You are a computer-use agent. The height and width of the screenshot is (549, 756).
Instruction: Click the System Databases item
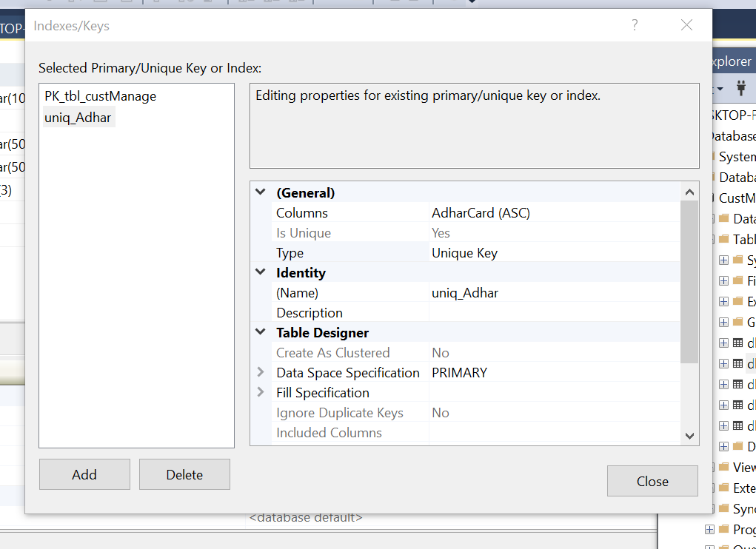point(735,156)
